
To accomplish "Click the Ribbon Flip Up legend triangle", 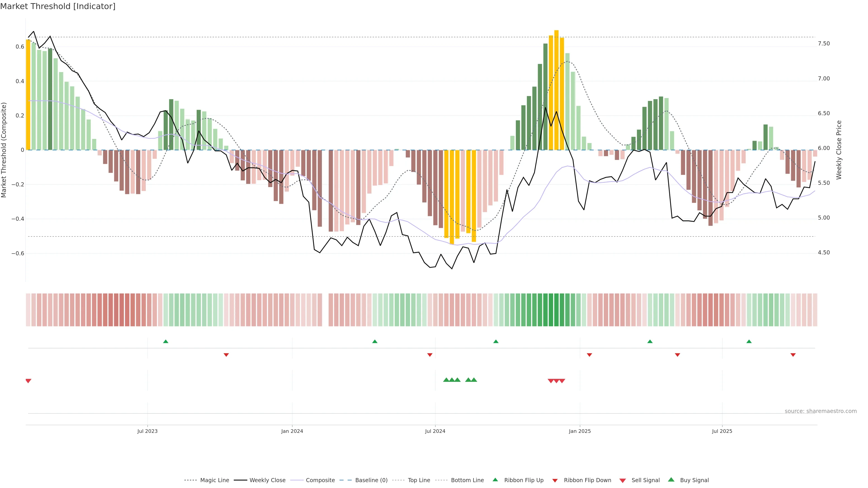I will pos(495,480).
